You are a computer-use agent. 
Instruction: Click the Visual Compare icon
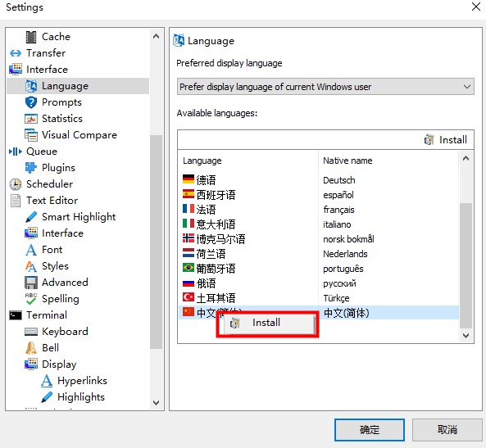(x=31, y=135)
